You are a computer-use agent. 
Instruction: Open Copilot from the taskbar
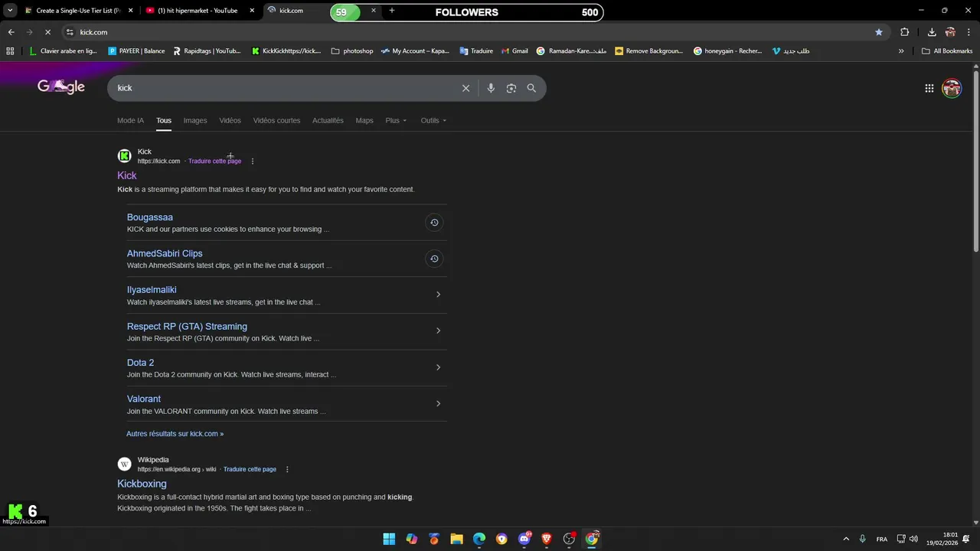point(412,539)
